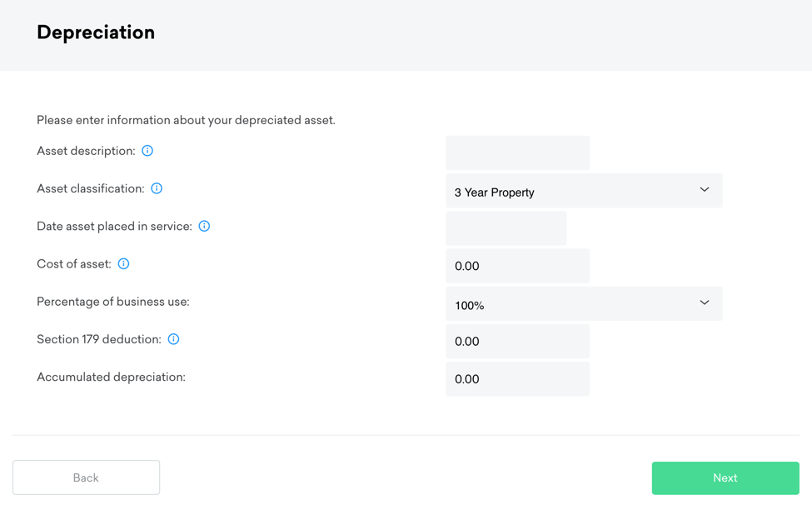Viewport: 812px width, 505px height.
Task: Click the "Percentage of business use:" label
Action: pos(112,302)
